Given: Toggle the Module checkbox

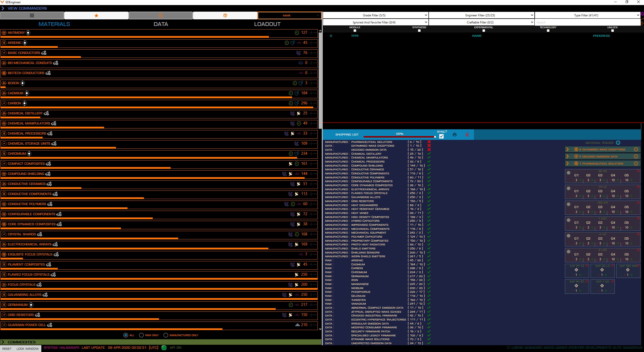Looking at the screenshot, I should point(355,30).
